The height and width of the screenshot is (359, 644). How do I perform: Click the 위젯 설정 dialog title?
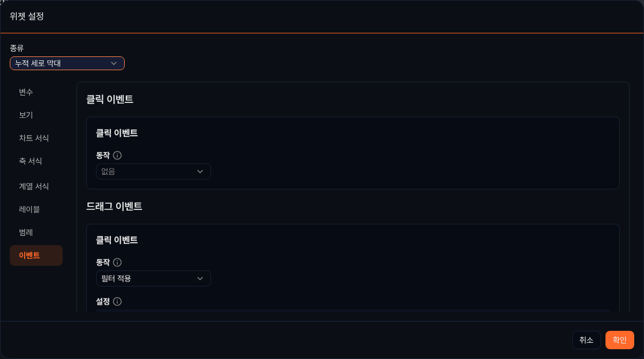(x=27, y=16)
